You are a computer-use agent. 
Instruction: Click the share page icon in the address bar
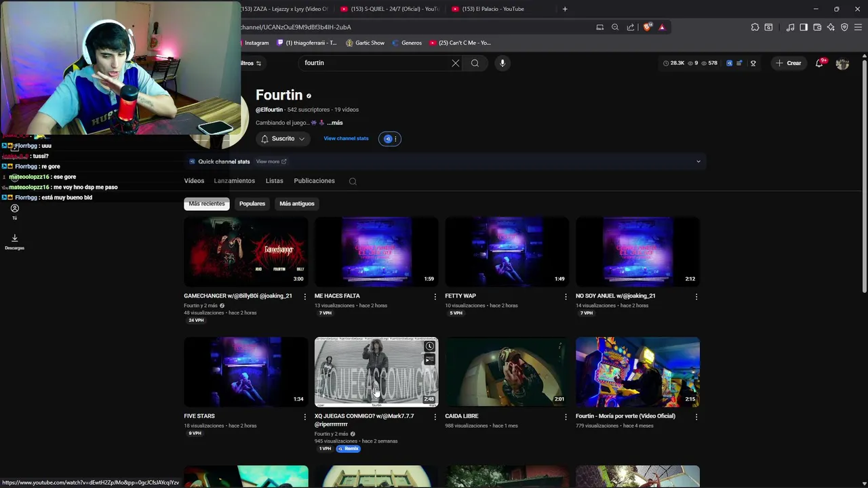[631, 27]
